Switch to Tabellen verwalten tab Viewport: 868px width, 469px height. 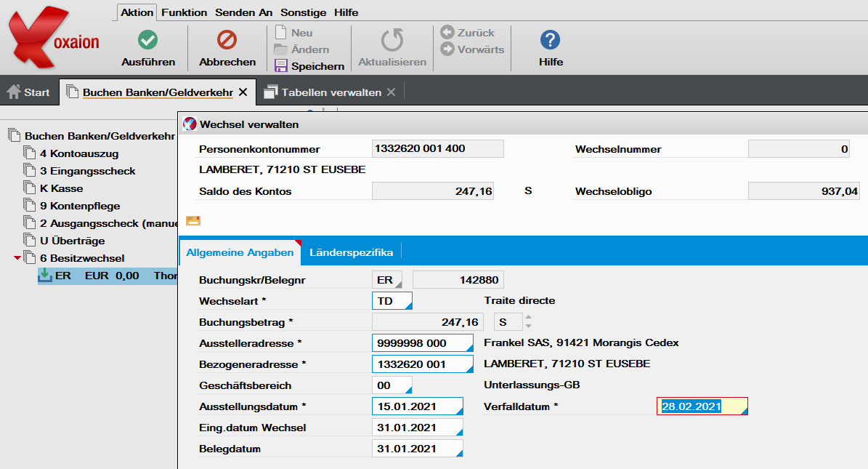pos(331,92)
